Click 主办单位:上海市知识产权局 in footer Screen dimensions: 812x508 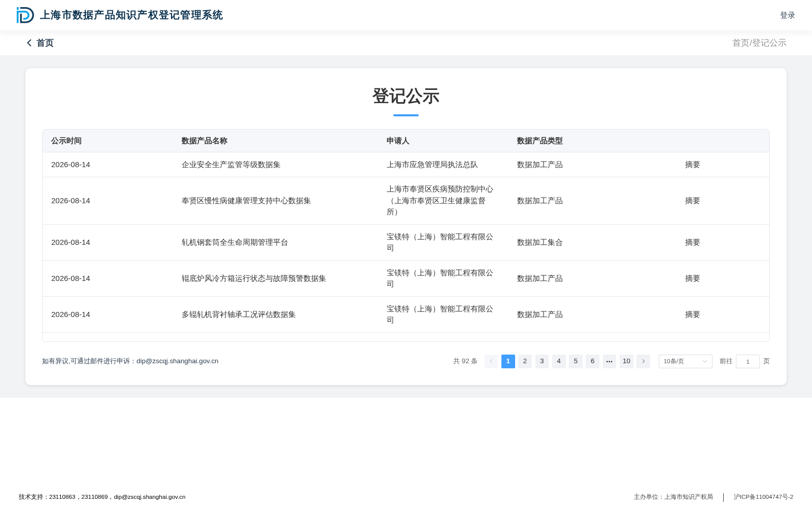(673, 497)
